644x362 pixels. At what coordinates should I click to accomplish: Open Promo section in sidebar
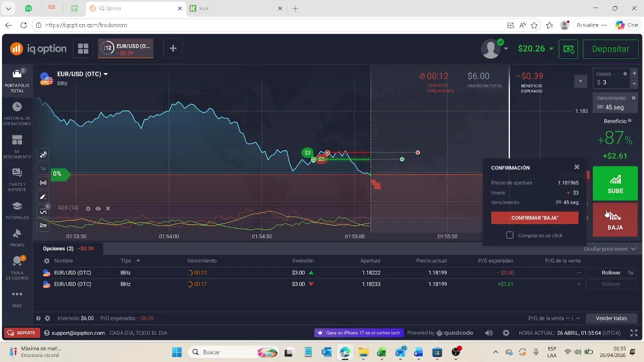pos(17,238)
